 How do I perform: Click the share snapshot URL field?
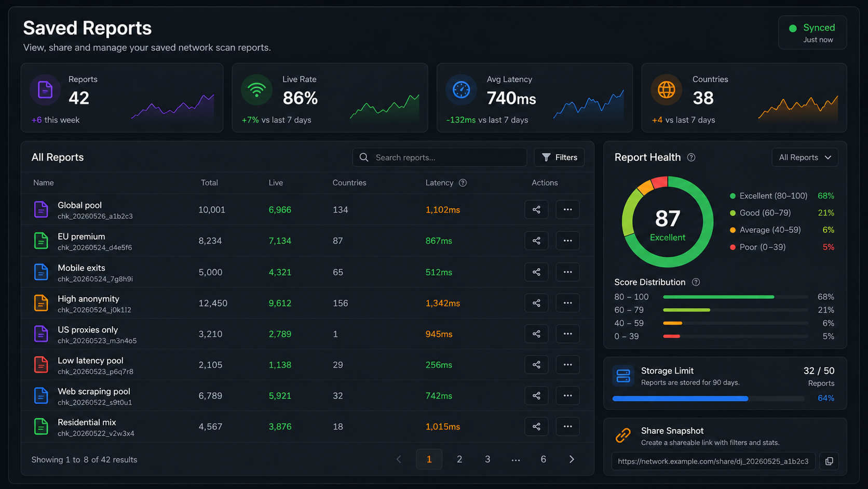pyautogui.click(x=713, y=461)
